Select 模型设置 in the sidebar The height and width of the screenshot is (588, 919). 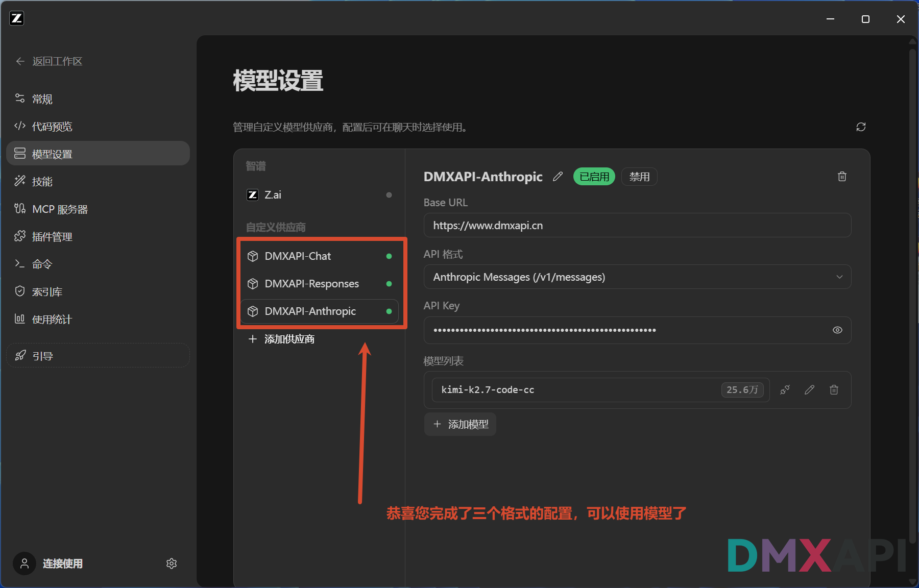click(x=98, y=154)
